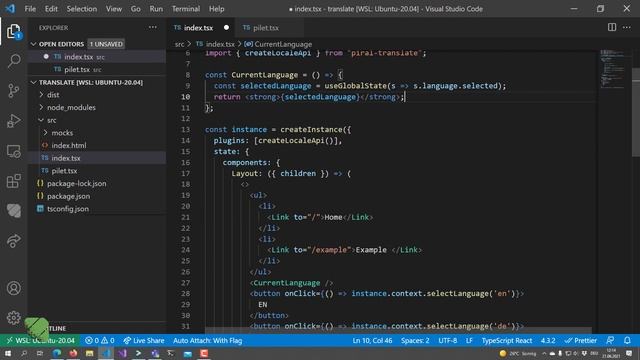Screen dimensions: 640x360
Task: Open Windows taskbar search icon
Action: tap(24, 353)
